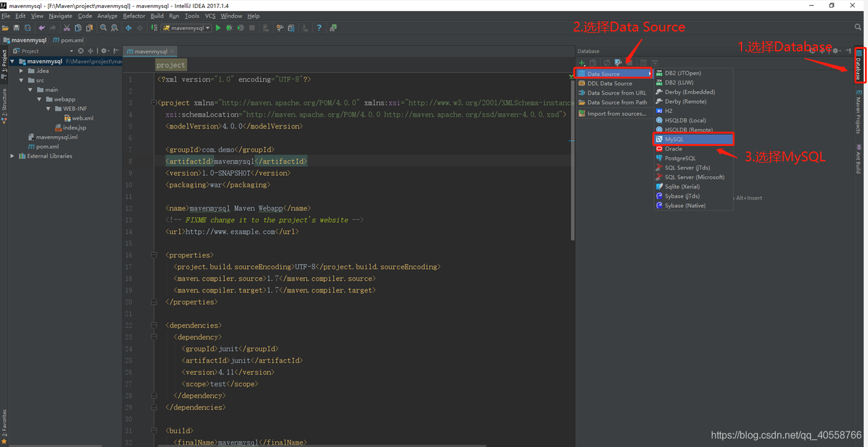The image size is (868, 447).
Task: Select index.jsp in the project tree
Action: tap(70, 127)
